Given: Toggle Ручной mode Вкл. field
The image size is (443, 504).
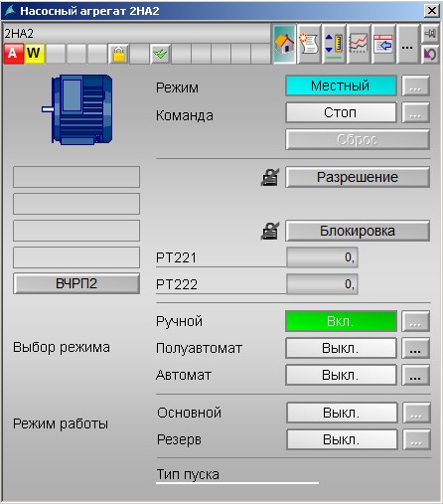Looking at the screenshot, I should (x=341, y=321).
